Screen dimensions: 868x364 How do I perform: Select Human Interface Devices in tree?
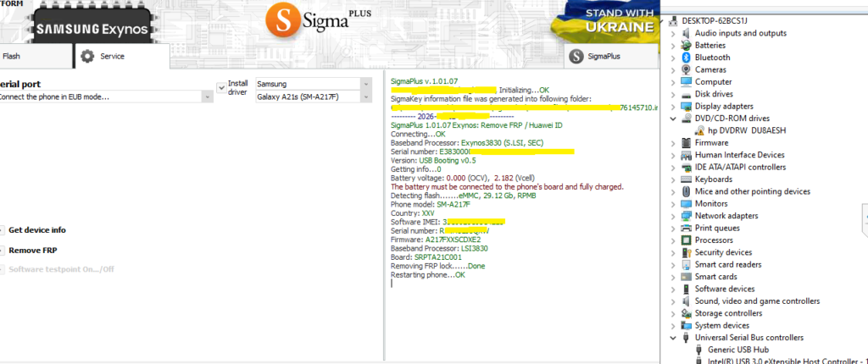[x=739, y=155]
